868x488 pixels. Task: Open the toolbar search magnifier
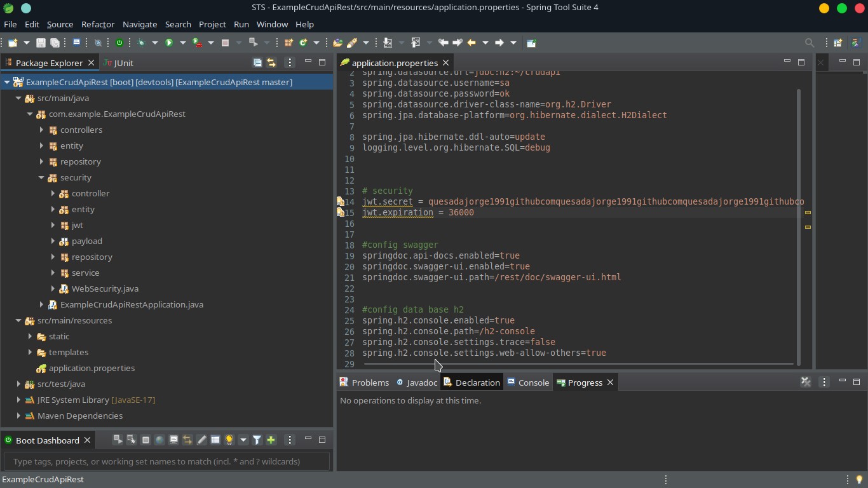click(810, 43)
